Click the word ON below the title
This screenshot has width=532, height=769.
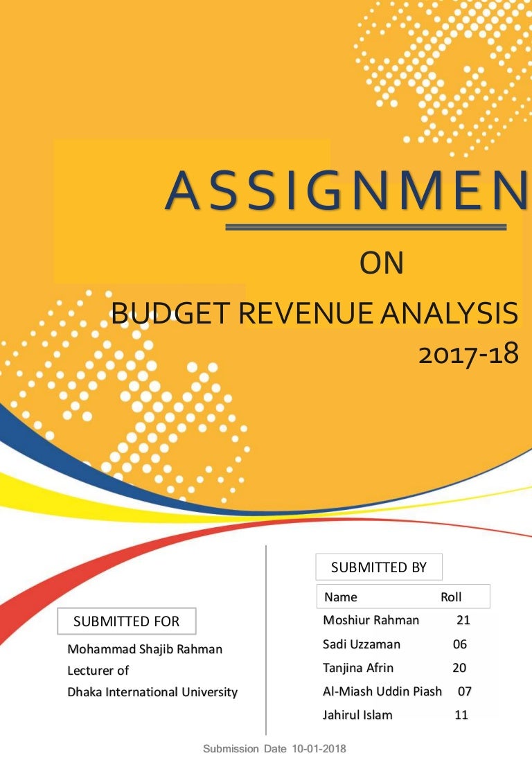click(x=381, y=264)
